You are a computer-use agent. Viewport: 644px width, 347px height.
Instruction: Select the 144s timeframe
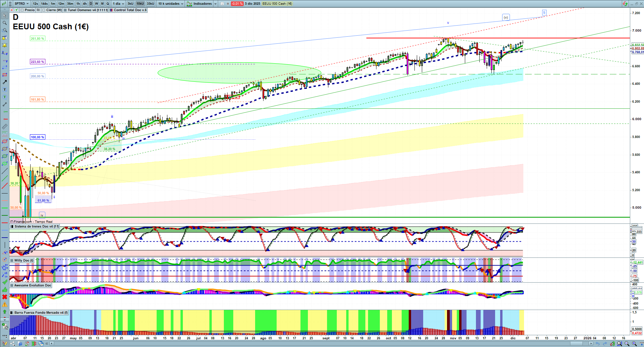44,4
